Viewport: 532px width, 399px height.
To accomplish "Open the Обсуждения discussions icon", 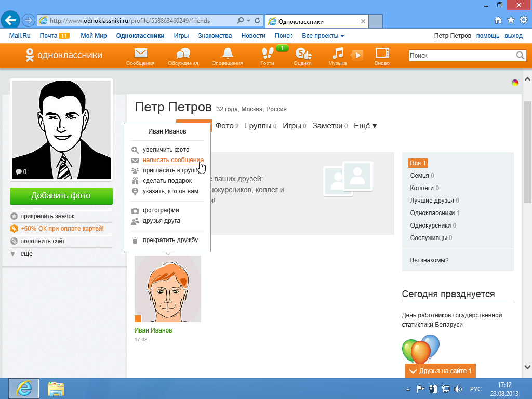I will (183, 56).
